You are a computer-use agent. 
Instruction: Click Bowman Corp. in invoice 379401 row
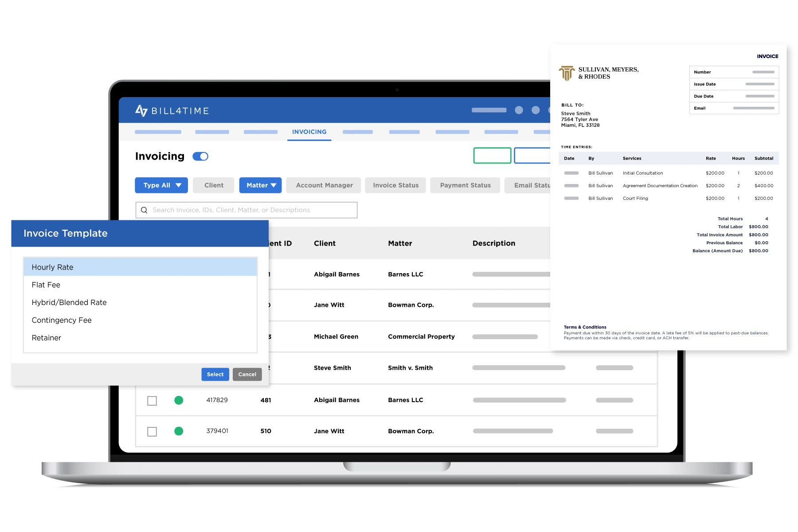411,431
